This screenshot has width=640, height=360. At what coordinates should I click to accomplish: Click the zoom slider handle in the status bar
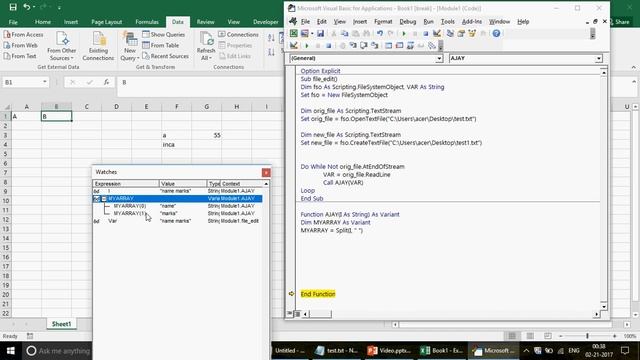click(x=587, y=336)
